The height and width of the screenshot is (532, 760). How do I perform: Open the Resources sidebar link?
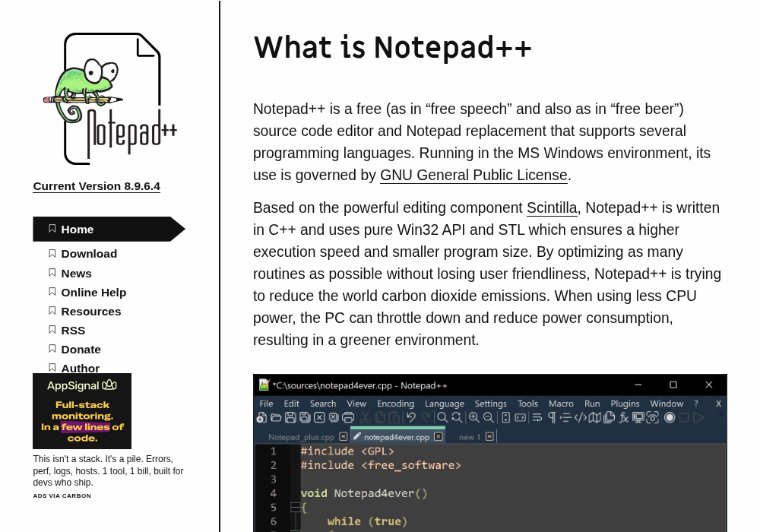coord(90,312)
